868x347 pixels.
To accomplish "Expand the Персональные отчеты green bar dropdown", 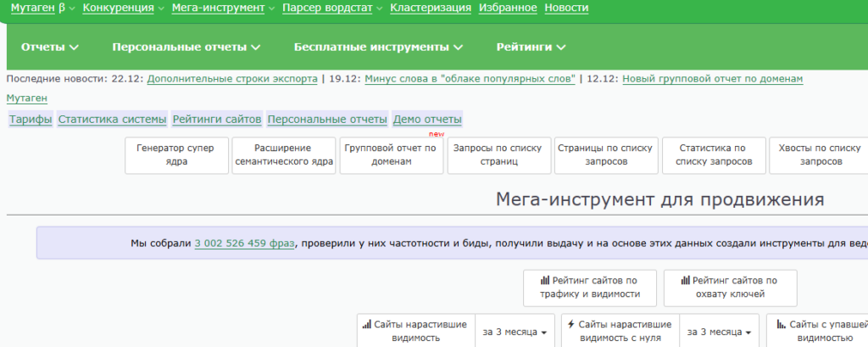I will [x=186, y=48].
